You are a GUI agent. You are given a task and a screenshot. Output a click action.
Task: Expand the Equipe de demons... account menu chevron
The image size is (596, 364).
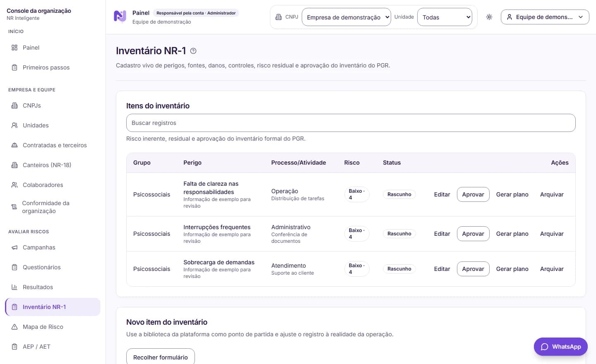pyautogui.click(x=581, y=17)
